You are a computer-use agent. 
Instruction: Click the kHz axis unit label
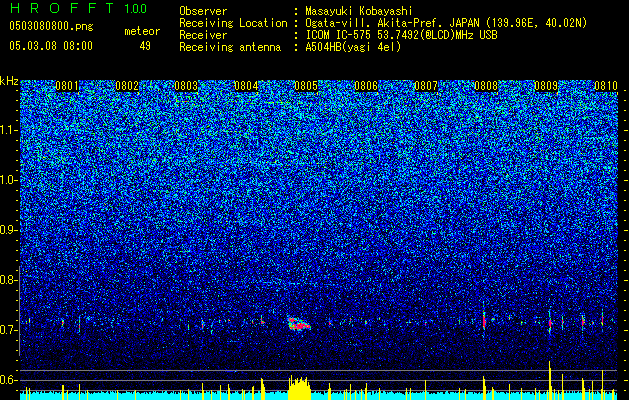coord(9,81)
